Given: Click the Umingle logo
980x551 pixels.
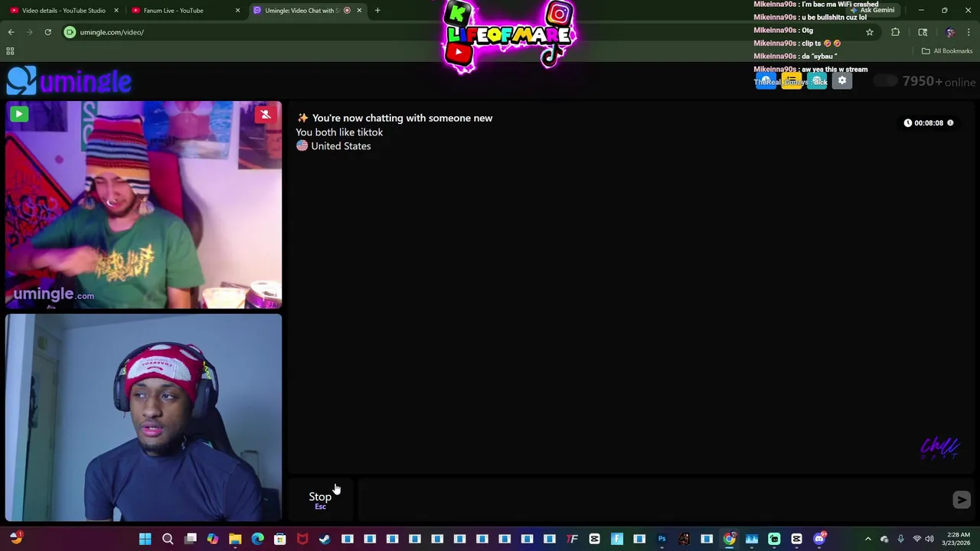Looking at the screenshot, I should [70, 80].
